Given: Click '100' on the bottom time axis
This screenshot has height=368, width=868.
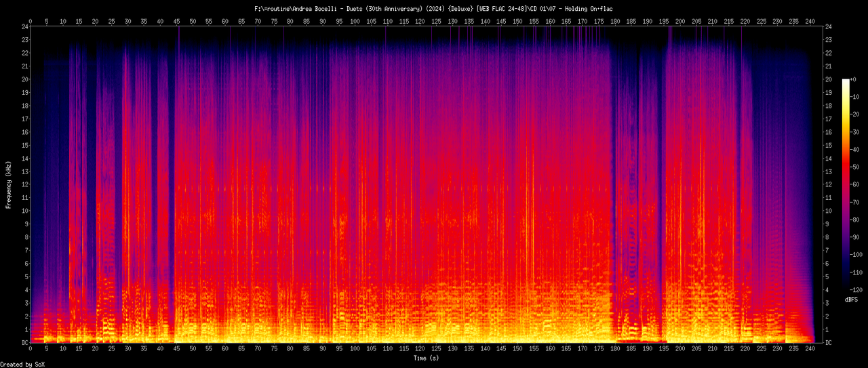Looking at the screenshot, I should pyautogui.click(x=355, y=350).
